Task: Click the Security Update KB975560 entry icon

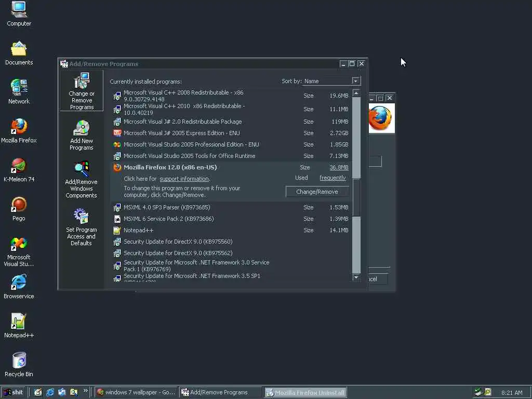Action: (117, 242)
